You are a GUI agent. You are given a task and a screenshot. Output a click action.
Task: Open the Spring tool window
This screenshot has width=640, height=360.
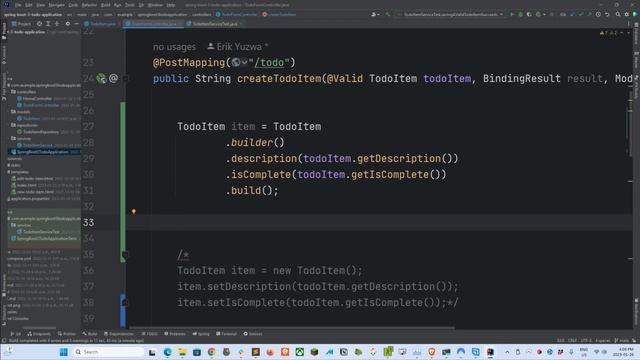[x=201, y=333]
